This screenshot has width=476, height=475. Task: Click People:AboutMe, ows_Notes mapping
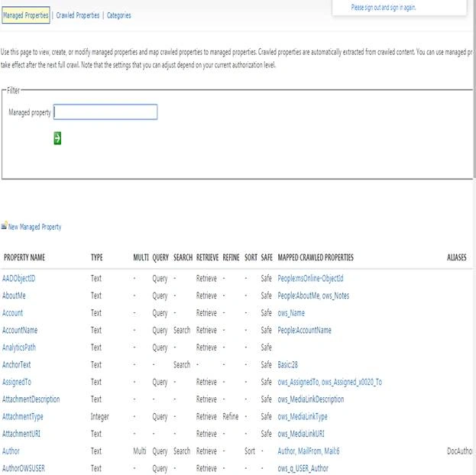(313, 296)
